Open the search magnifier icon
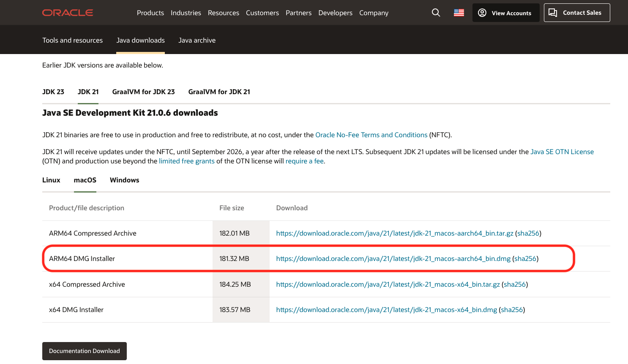 pyautogui.click(x=436, y=13)
